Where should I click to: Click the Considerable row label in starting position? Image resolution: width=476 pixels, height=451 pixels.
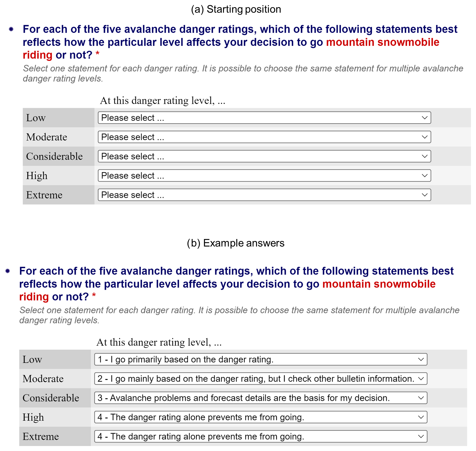click(54, 156)
